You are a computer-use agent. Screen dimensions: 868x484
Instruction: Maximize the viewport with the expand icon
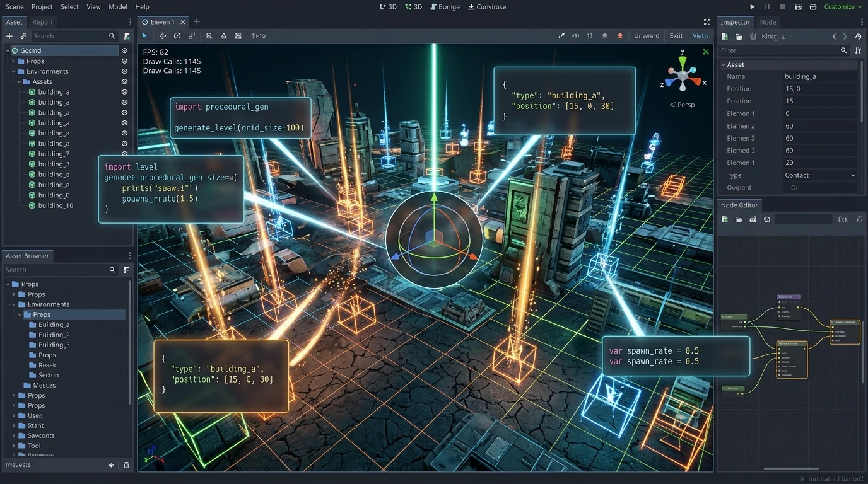coord(707,22)
